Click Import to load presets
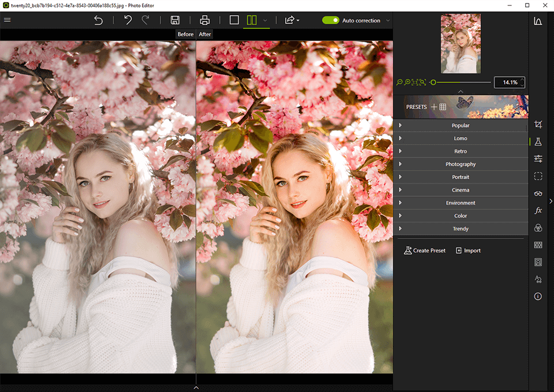 tap(468, 251)
